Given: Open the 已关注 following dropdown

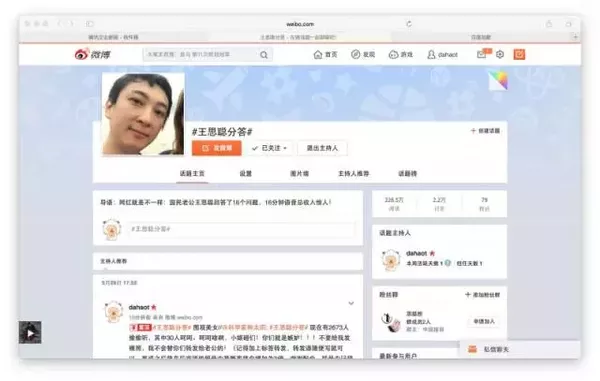Looking at the screenshot, I should coord(269,148).
